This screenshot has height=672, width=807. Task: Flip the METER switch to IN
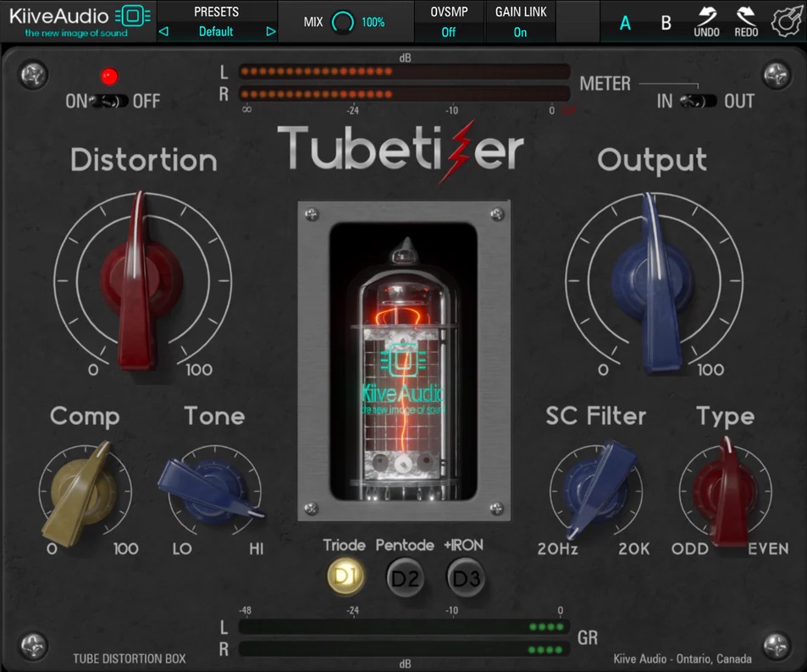[690, 101]
